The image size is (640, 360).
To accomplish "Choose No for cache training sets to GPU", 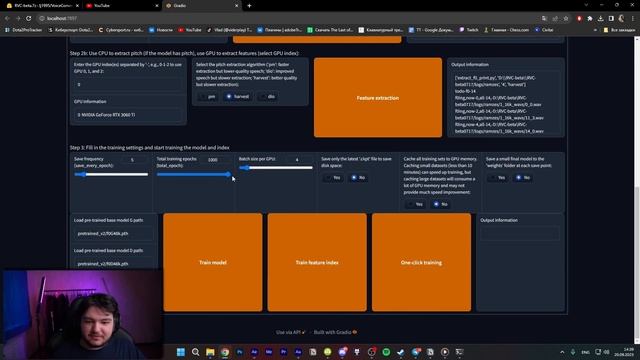I will 440,204.
